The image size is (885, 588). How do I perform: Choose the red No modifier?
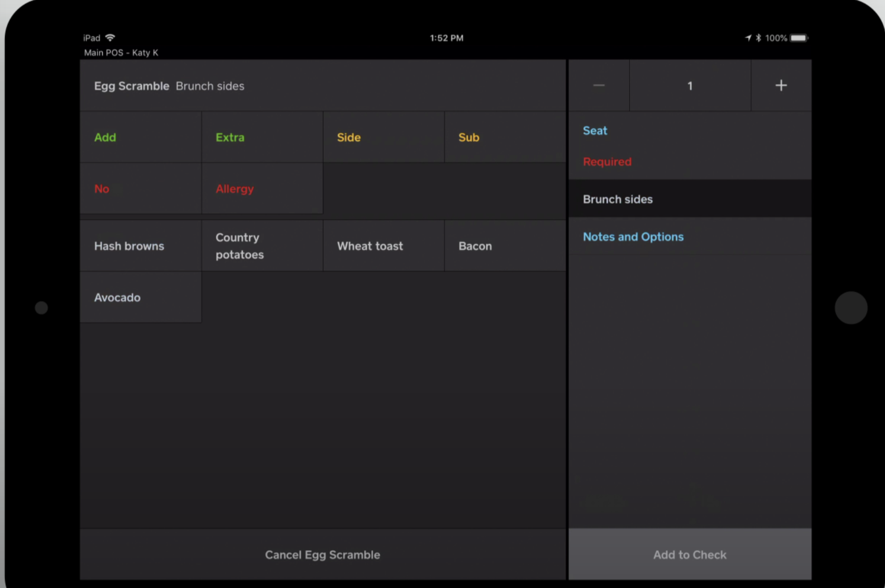tap(140, 189)
